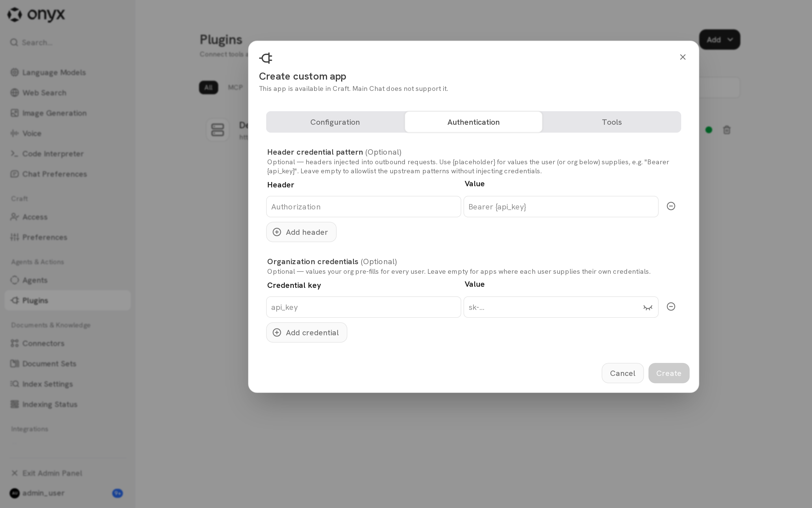Open the Tools tab

[x=611, y=122]
